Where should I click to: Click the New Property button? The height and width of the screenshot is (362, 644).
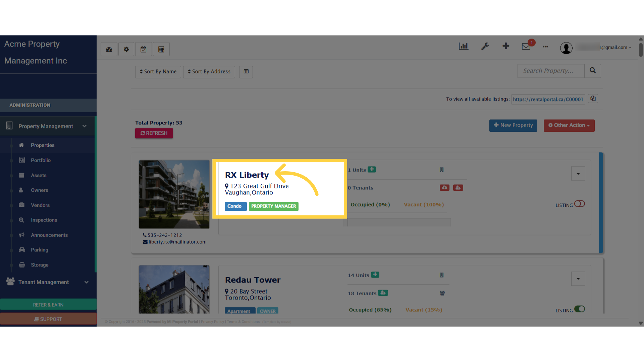(x=513, y=125)
